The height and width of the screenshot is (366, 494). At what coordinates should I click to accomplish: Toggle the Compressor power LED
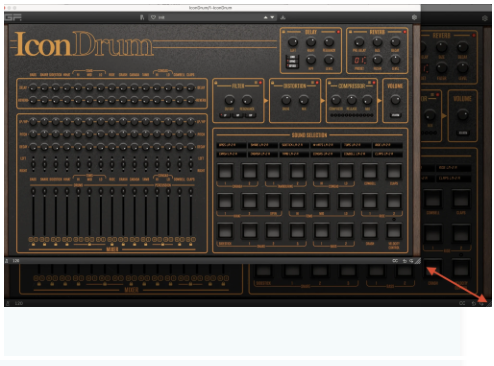tap(374, 83)
